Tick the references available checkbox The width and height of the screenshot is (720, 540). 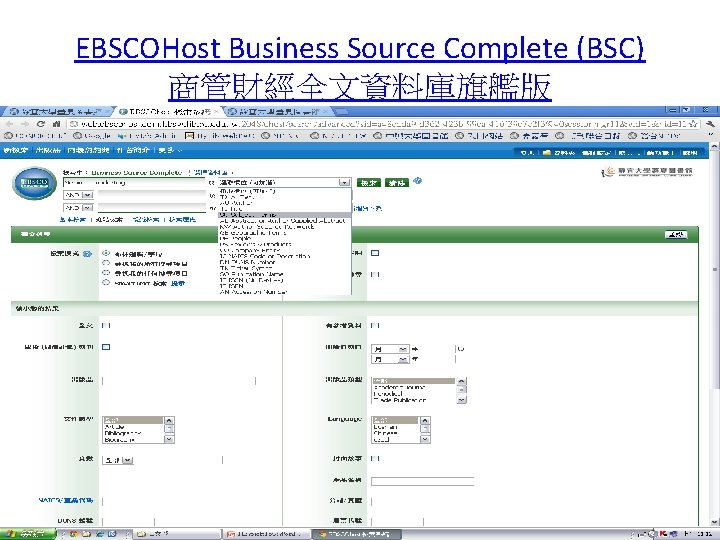[375, 326]
